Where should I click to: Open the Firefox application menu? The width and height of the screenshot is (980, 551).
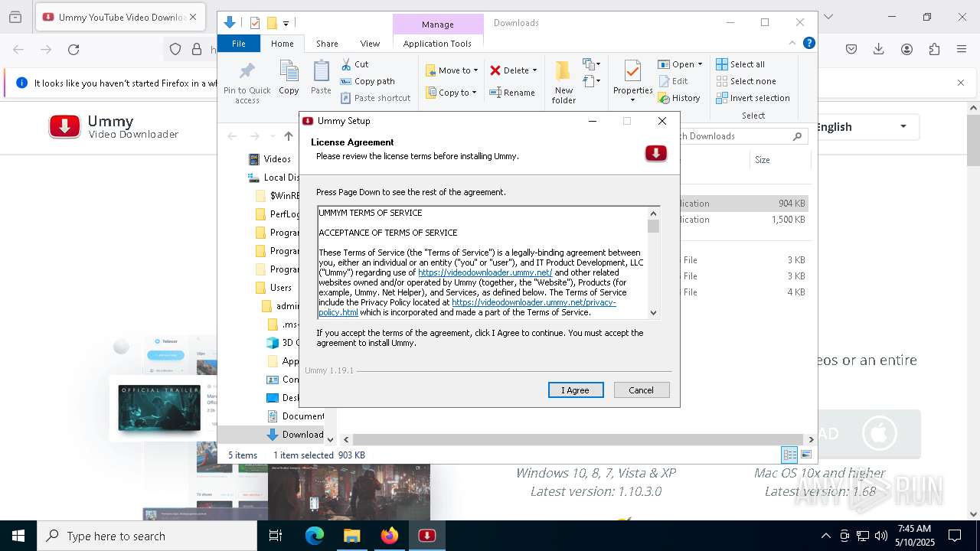tap(962, 50)
